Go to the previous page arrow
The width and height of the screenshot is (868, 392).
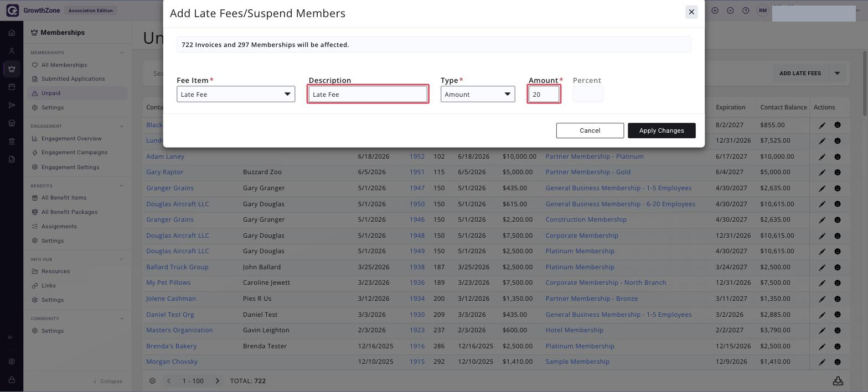tap(169, 381)
